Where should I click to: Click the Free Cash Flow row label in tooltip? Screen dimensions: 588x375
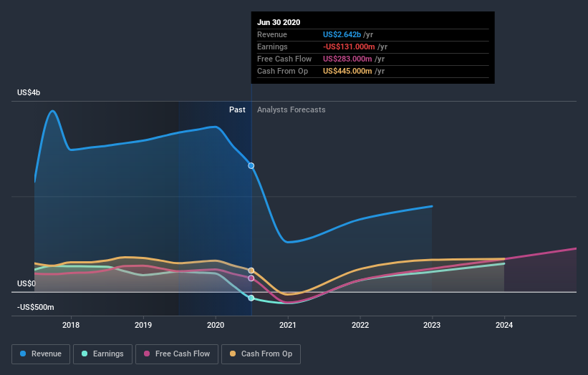(284, 59)
